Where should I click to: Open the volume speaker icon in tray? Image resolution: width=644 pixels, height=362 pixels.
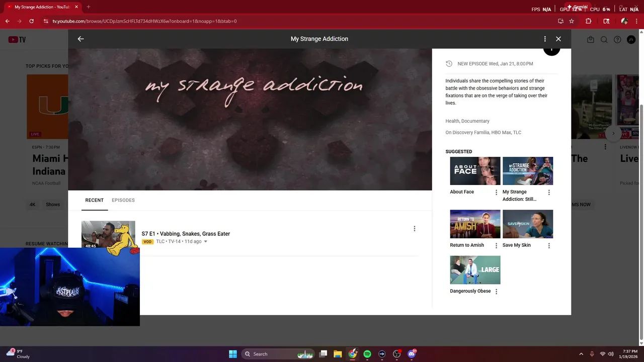point(611,354)
